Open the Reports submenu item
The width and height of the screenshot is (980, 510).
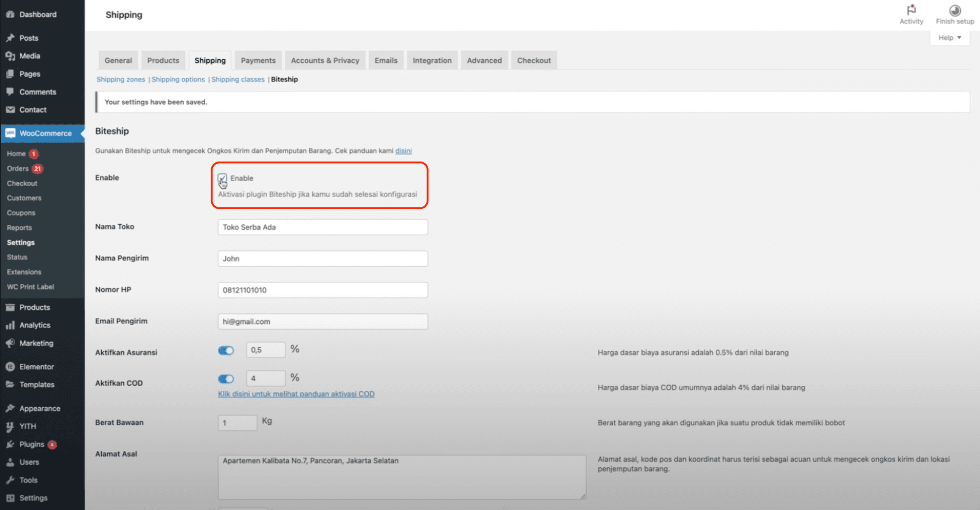point(19,228)
